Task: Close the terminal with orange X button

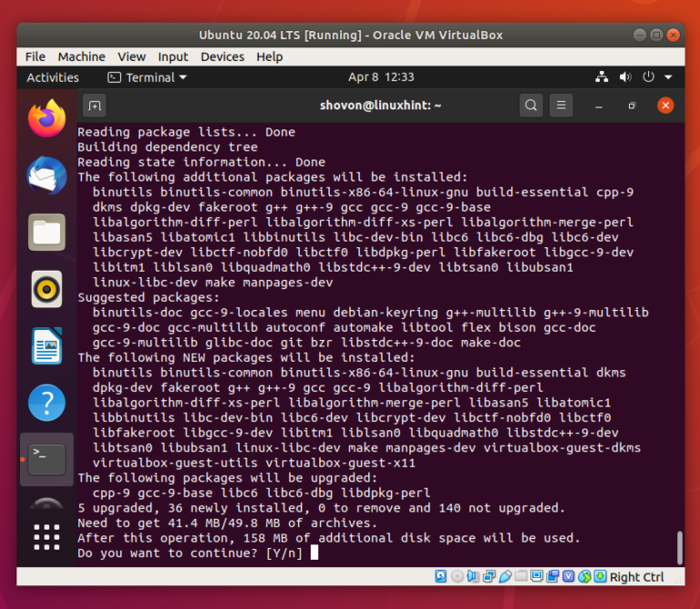Action: click(x=665, y=106)
